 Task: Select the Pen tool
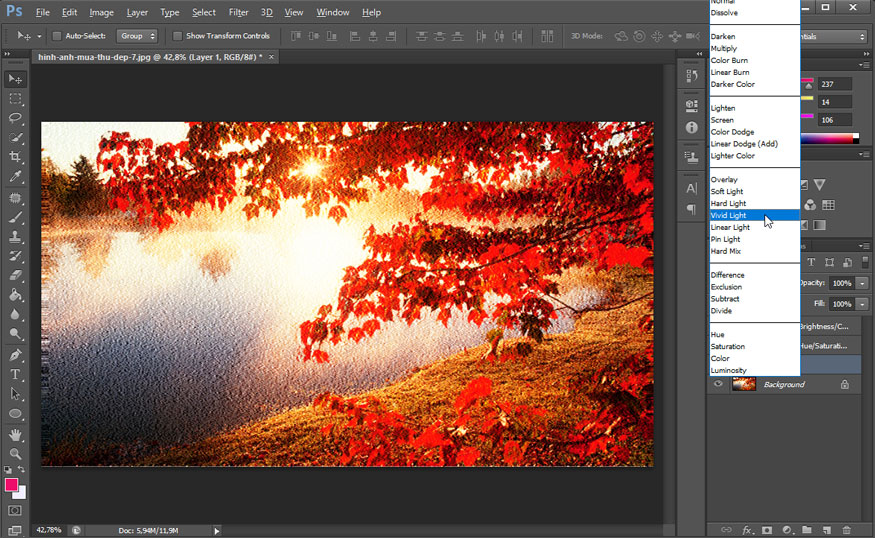(x=15, y=355)
